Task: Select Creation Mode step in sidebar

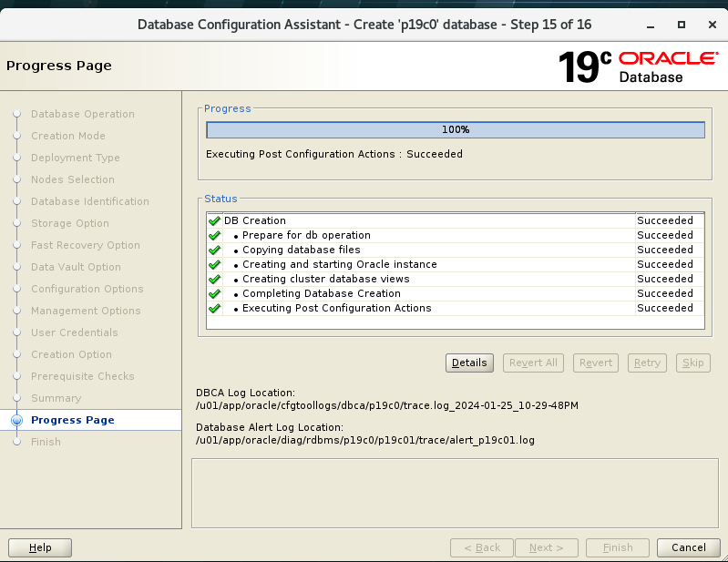Action: coord(68,136)
